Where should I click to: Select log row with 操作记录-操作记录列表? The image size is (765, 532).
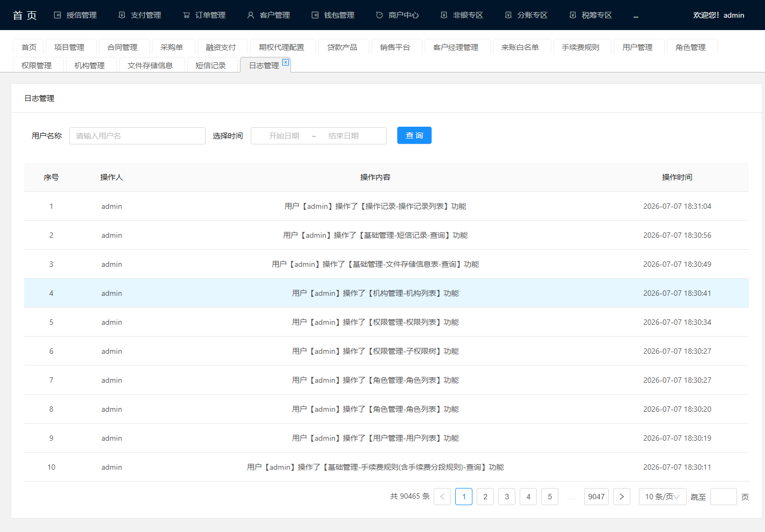tap(387, 206)
